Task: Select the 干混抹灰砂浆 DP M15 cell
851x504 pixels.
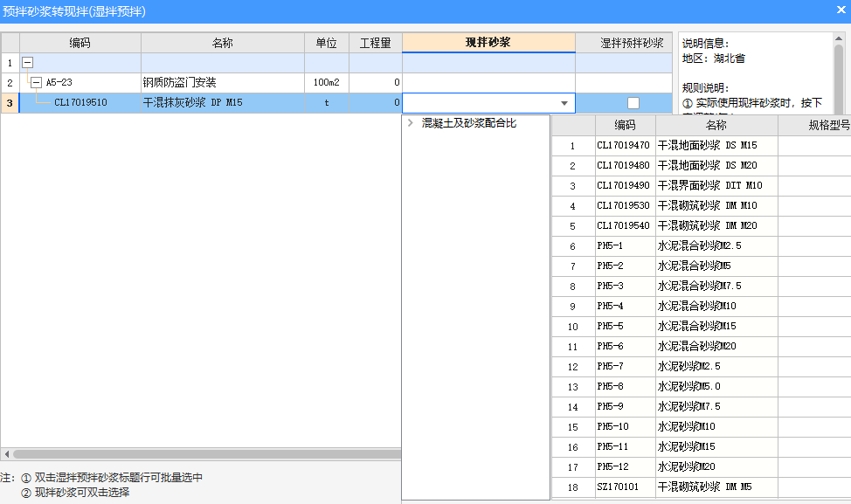Action: point(223,102)
